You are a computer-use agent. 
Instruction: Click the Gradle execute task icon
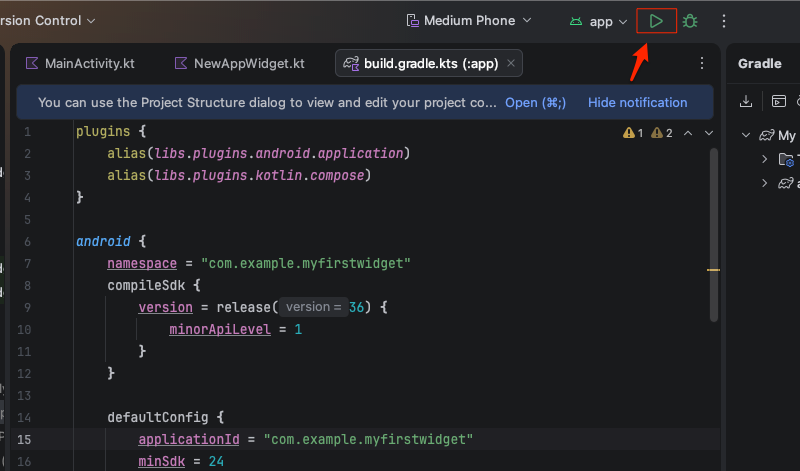click(779, 101)
